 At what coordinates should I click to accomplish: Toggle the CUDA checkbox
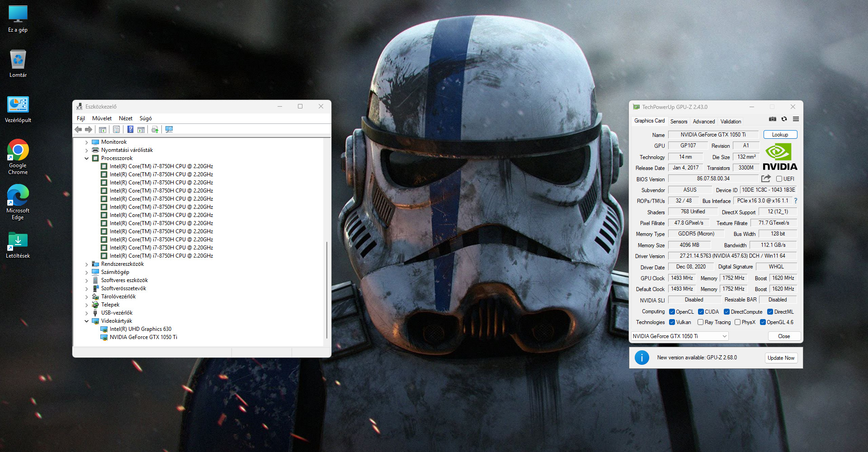click(701, 312)
